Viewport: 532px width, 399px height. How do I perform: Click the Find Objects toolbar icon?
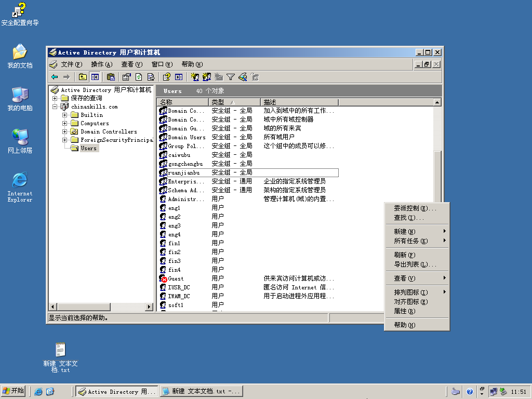click(243, 77)
